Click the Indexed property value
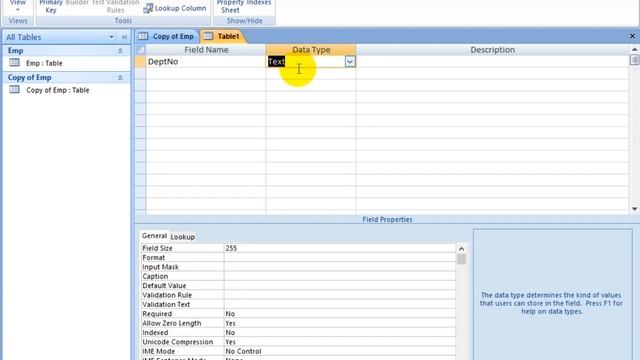The width and height of the screenshot is (640, 360). 340,333
